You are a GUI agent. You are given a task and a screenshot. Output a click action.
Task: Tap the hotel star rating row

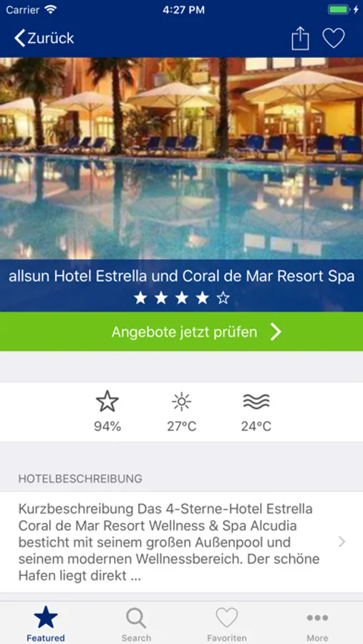click(181, 298)
